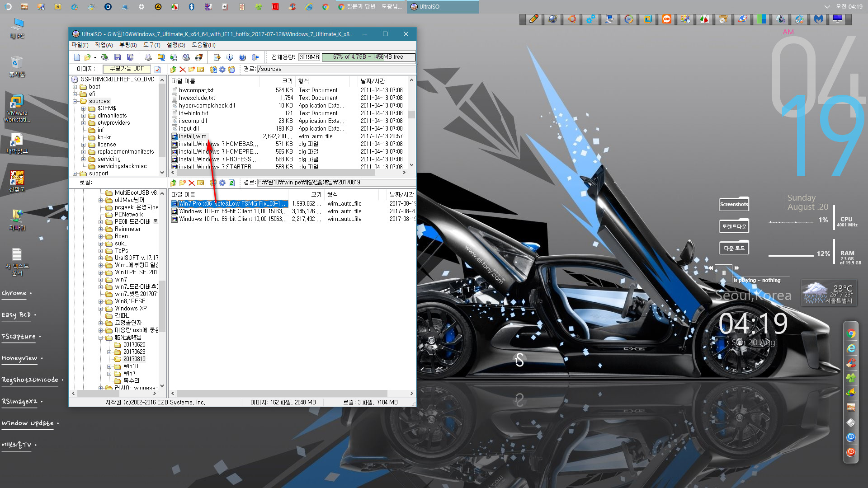This screenshot has width=868, height=488.
Task: Switch to the Chrome 질문과 답변 taskbar window
Action: pos(370,7)
